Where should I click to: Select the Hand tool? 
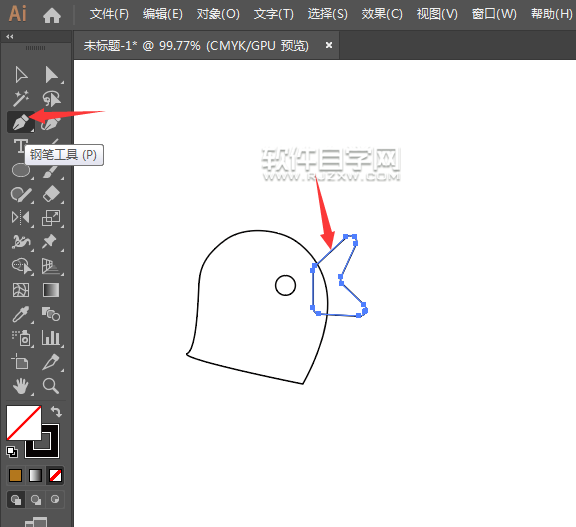tap(21, 386)
